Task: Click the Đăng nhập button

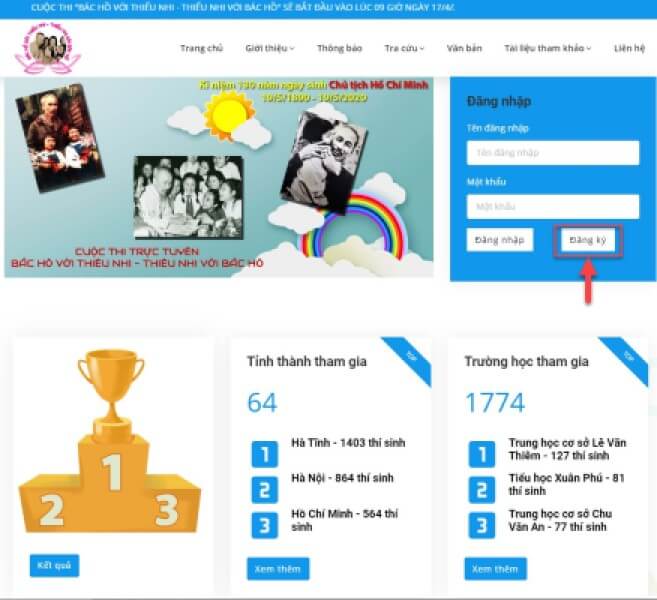Action: (x=500, y=240)
